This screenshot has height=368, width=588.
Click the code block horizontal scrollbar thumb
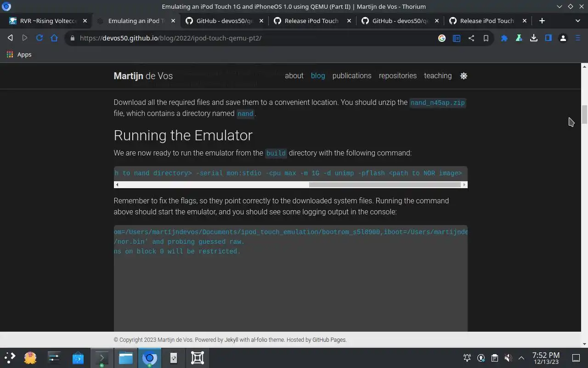pyautogui.click(x=385, y=184)
